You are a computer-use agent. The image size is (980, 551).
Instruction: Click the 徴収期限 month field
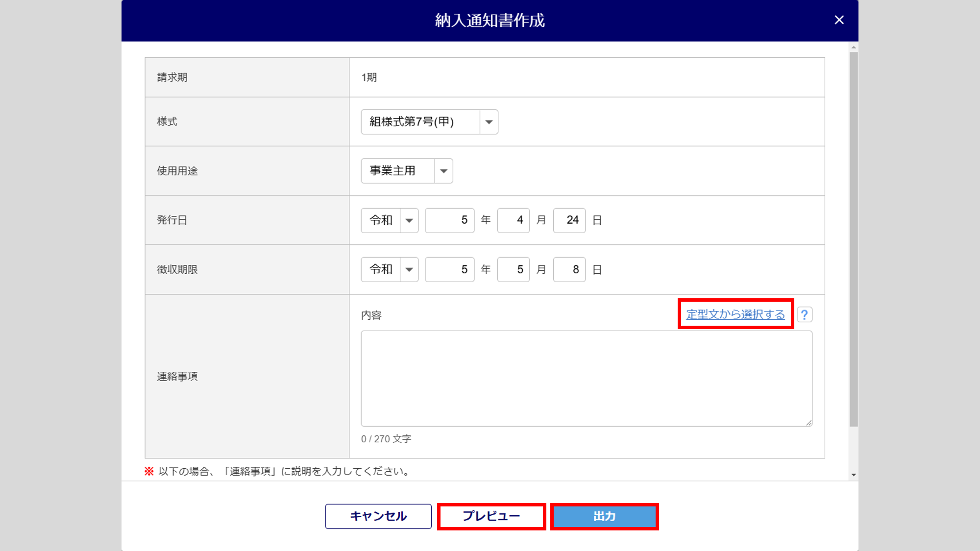[x=513, y=269]
